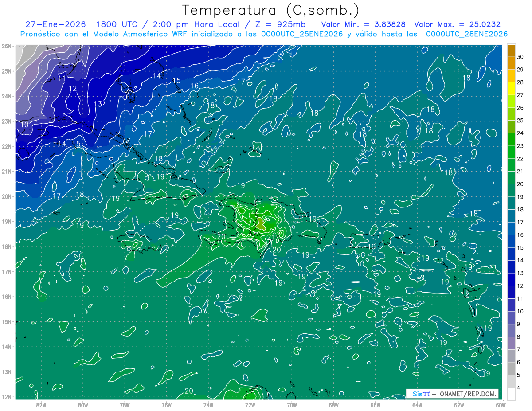Click the "82W" longitude axis label
Viewport: 532px width, 411px height.
(41, 404)
